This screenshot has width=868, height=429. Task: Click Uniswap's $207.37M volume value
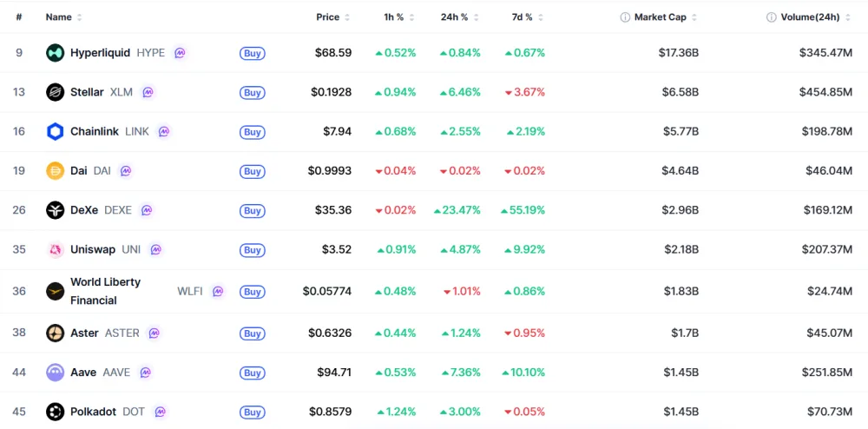pyautogui.click(x=827, y=249)
